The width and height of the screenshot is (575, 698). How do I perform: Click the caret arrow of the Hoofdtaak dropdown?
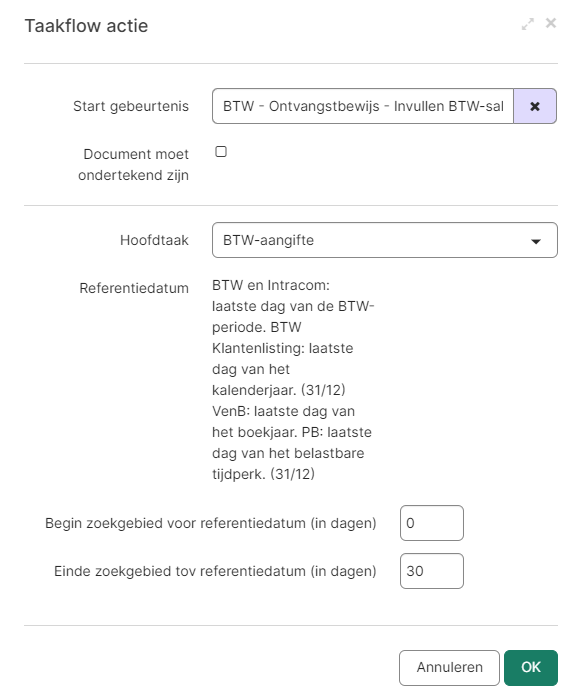pyautogui.click(x=536, y=241)
